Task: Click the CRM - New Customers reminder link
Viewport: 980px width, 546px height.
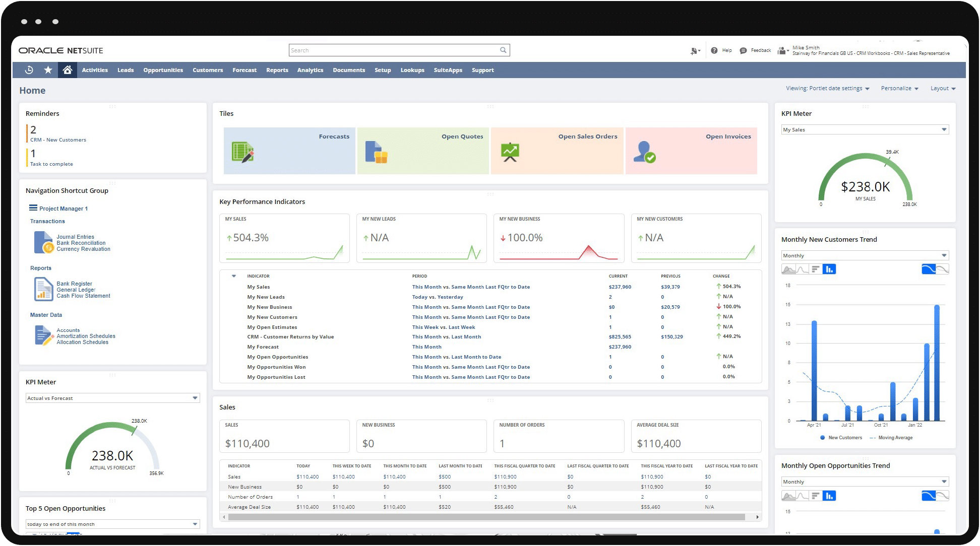Action: tap(58, 140)
